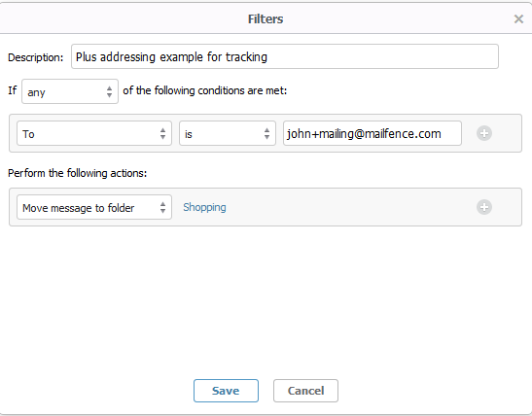Open the 'is' comparison operator dropdown

[228, 133]
